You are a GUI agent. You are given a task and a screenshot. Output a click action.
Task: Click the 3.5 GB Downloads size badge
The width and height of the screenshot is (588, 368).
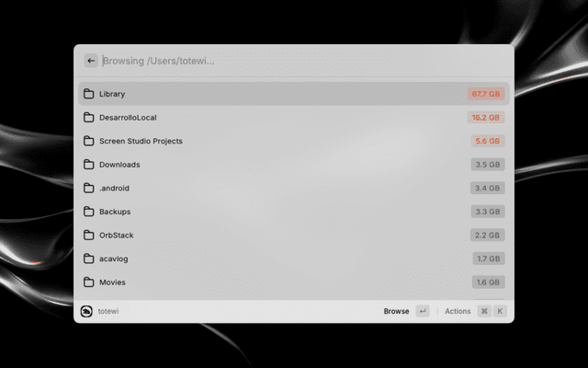point(488,165)
